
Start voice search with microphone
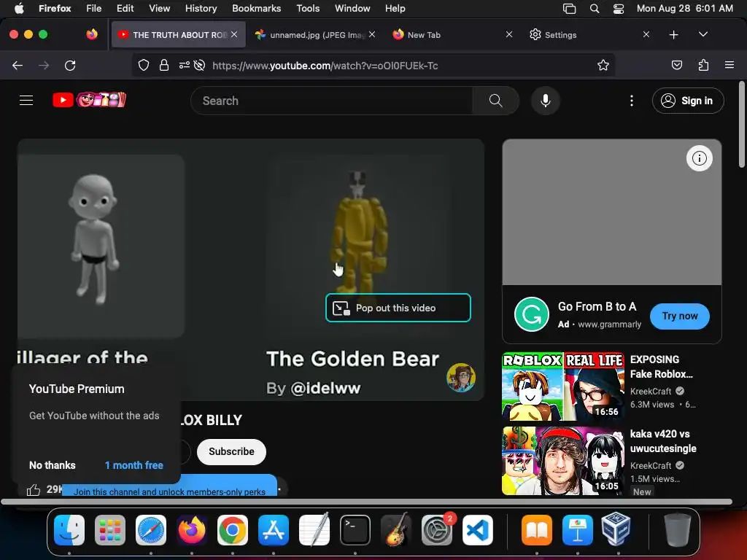click(546, 101)
